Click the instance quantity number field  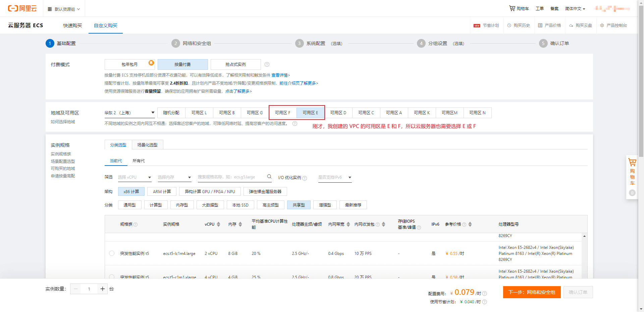coord(89,289)
